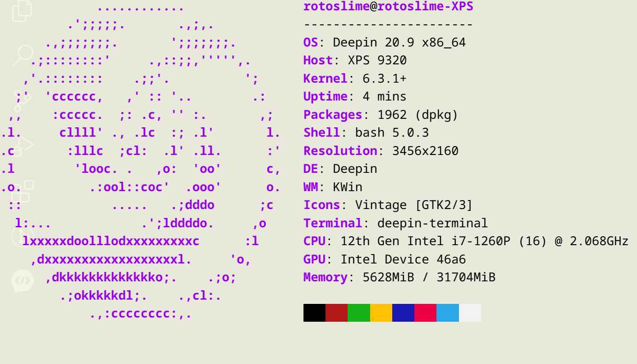The height and width of the screenshot is (364, 637).
Task: Click the icons value 'Vintage [GTK2/3]'
Action: 414,205
